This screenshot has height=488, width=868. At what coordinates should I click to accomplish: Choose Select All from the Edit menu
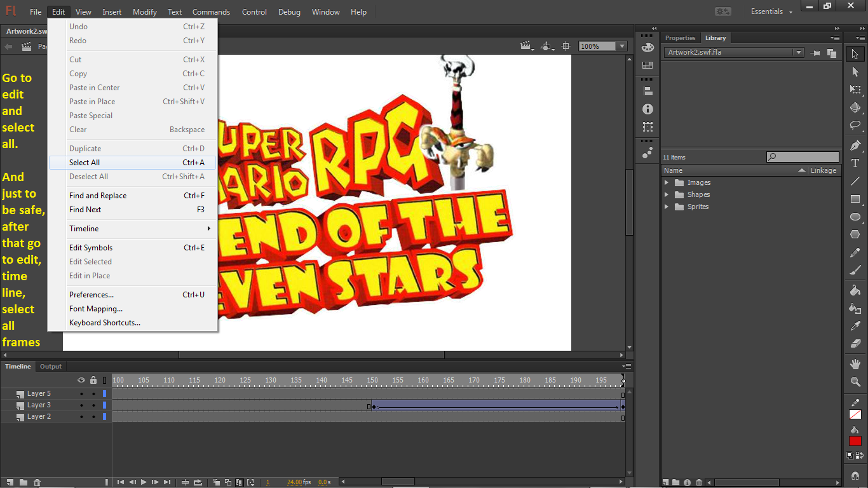133,163
